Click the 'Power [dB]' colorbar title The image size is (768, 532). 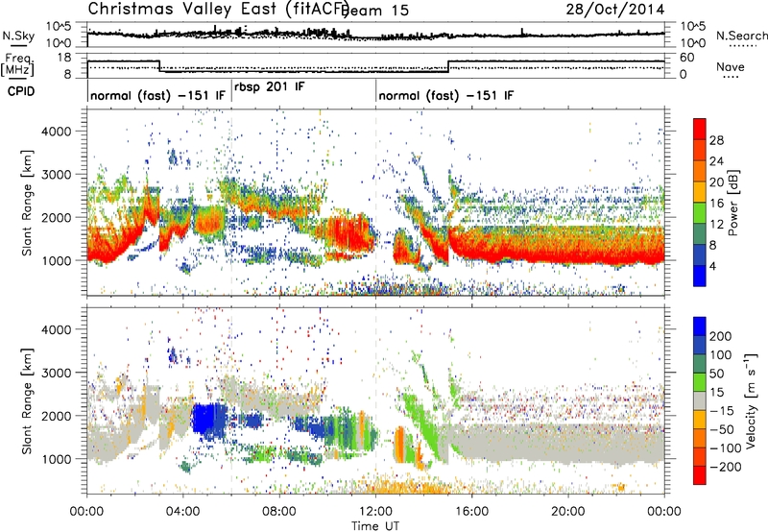[733, 203]
